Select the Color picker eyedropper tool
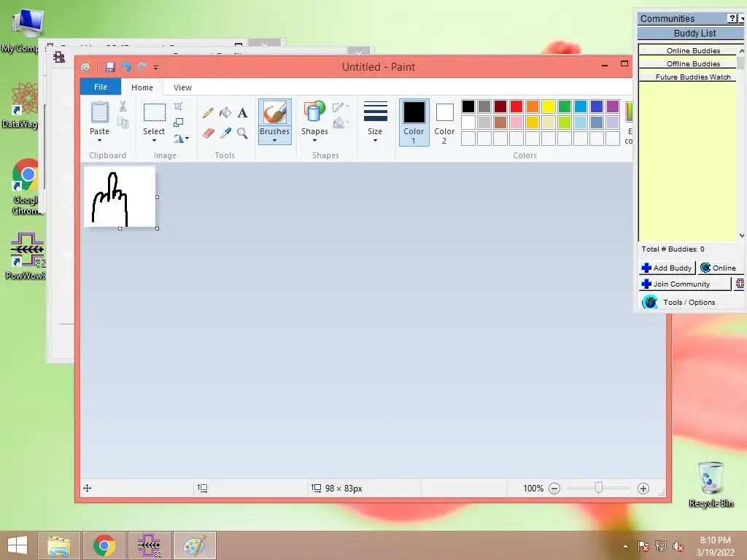The width and height of the screenshot is (747, 560). click(225, 133)
